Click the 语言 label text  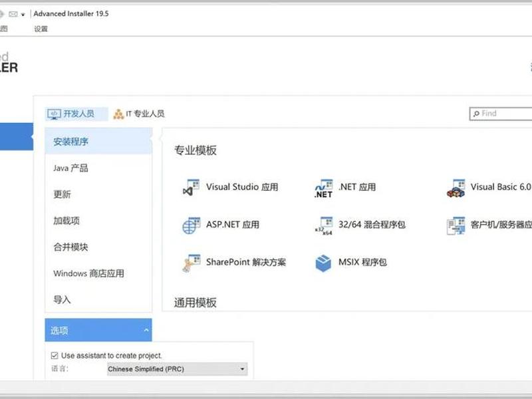pyautogui.click(x=60, y=369)
